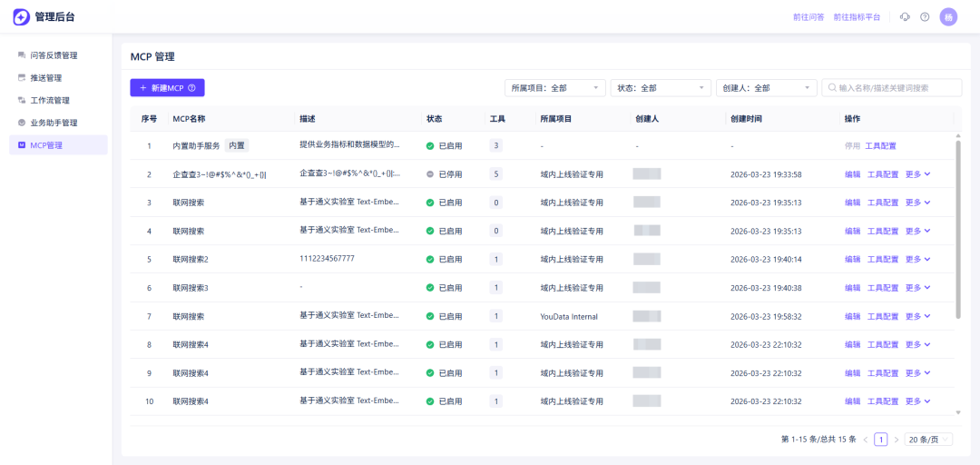Viewport: 980px width, 465px height.
Task: Click 工具配置 for row 7 YouData Internal
Action: (883, 317)
